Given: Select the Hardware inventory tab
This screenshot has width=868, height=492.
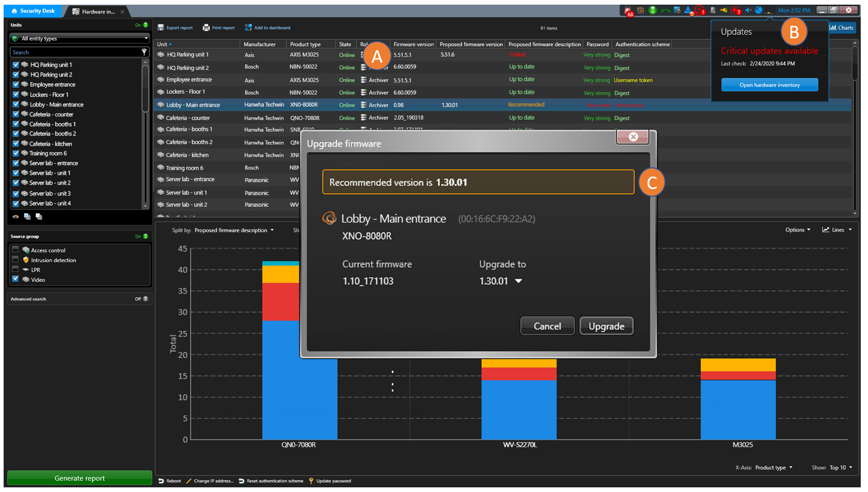Looking at the screenshot, I should pos(96,11).
